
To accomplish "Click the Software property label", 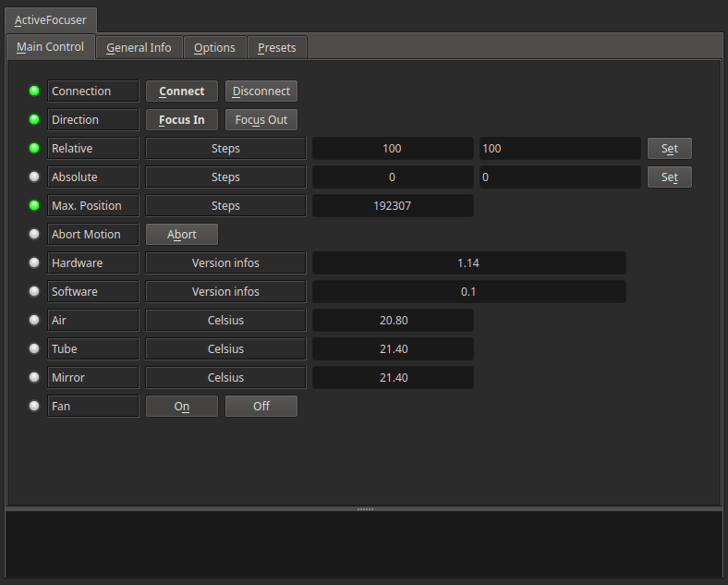I will 93,291.
